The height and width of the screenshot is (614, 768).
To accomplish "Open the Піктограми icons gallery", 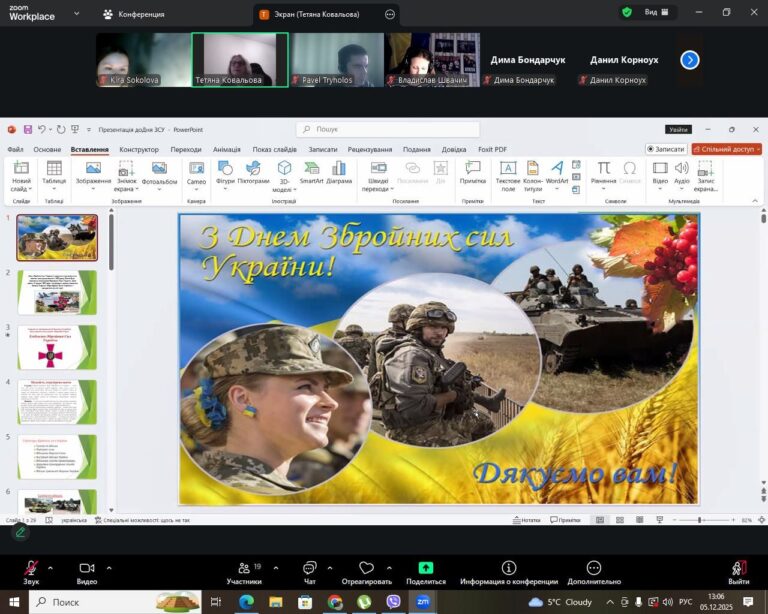I will (253, 172).
